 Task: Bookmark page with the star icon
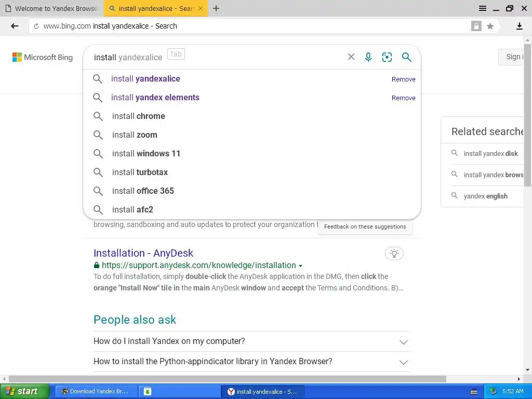click(x=490, y=26)
